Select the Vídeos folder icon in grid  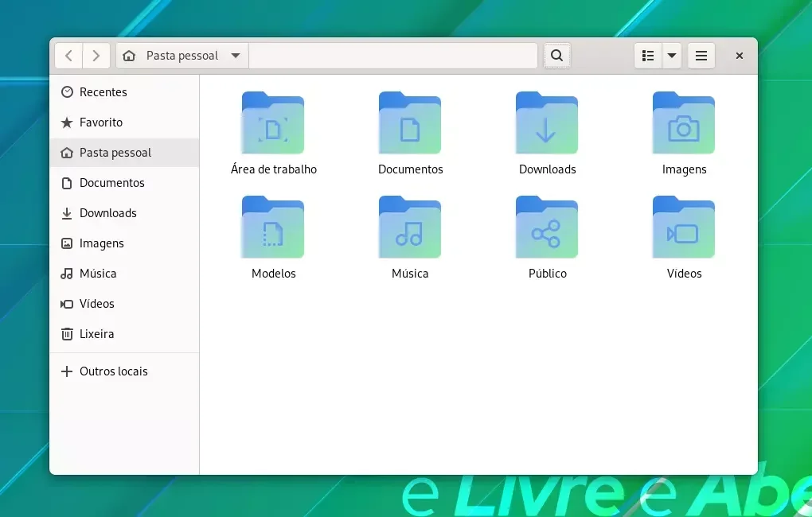click(684, 227)
